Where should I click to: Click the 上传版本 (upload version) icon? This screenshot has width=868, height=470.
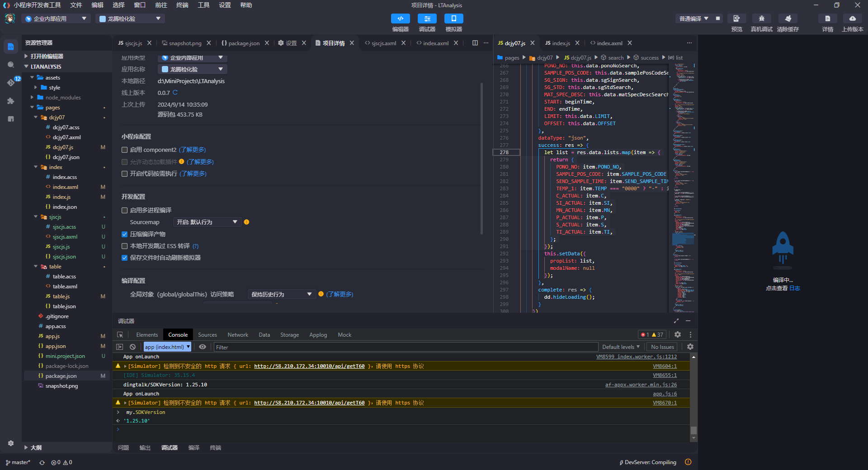coord(853,19)
